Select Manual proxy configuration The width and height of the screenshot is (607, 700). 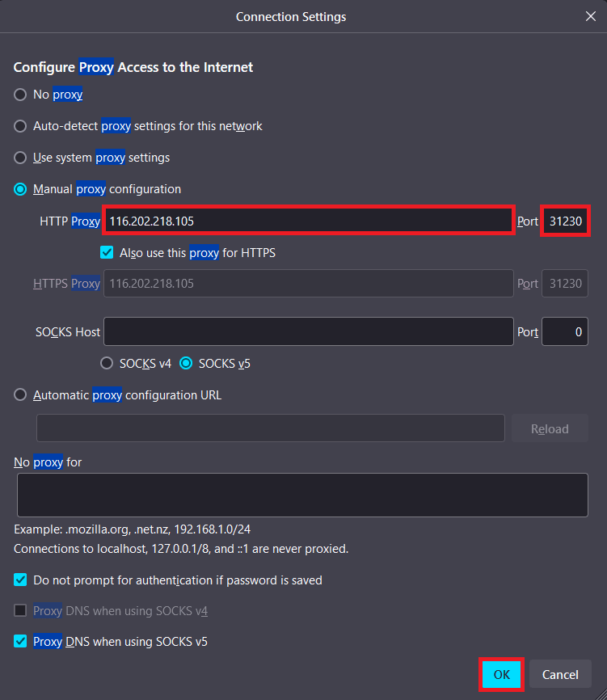coord(19,189)
